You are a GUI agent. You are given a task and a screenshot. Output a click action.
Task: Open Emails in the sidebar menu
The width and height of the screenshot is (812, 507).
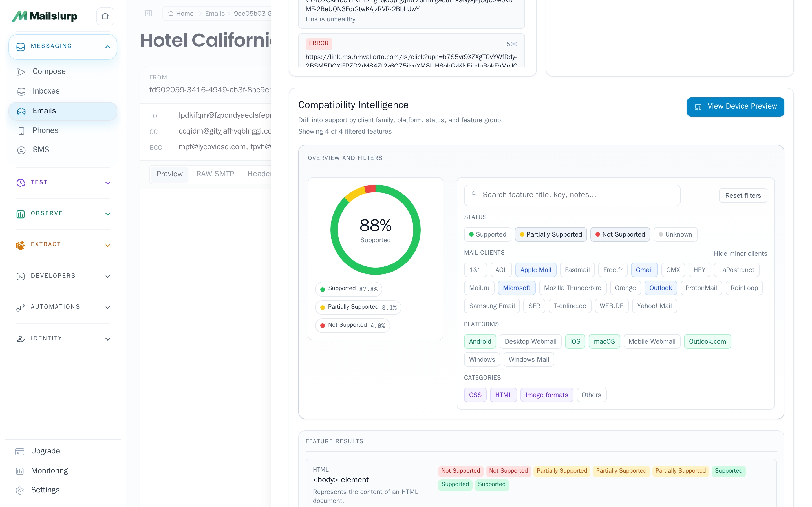coord(44,111)
